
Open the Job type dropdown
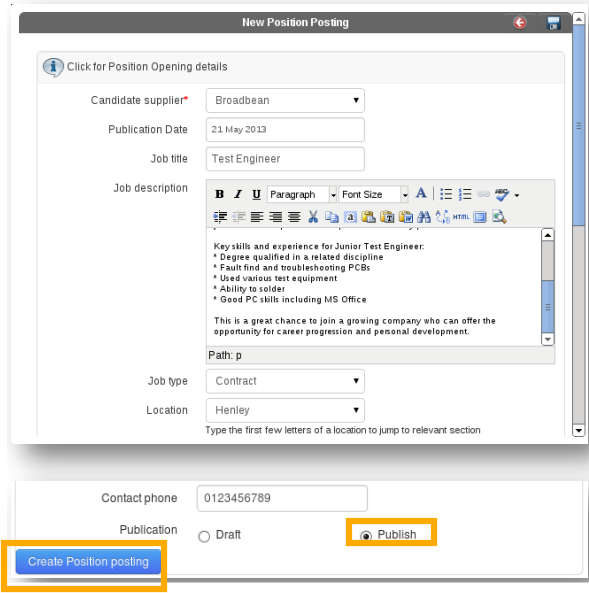coord(285,381)
